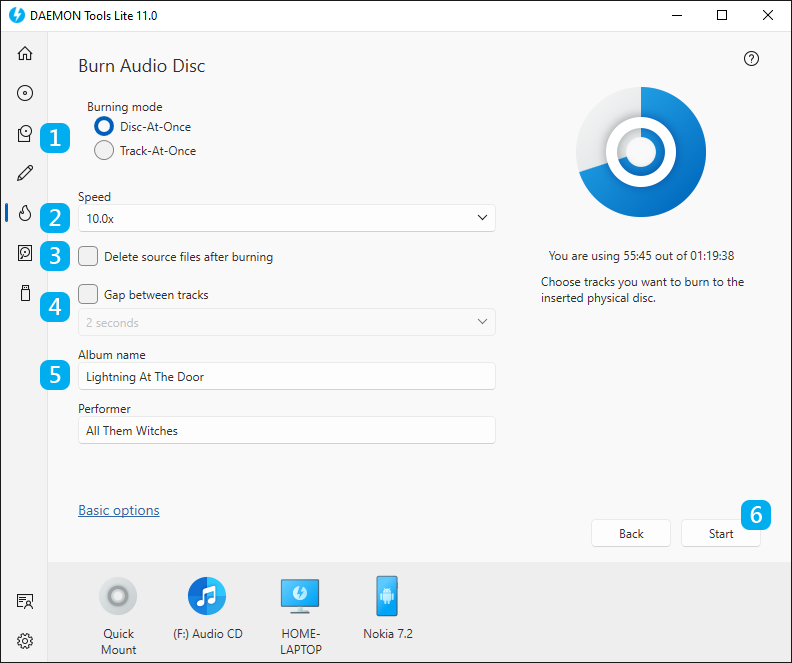Image resolution: width=792 pixels, height=663 pixels.
Task: Open the 2 seconds gap dropdown
Action: click(286, 322)
